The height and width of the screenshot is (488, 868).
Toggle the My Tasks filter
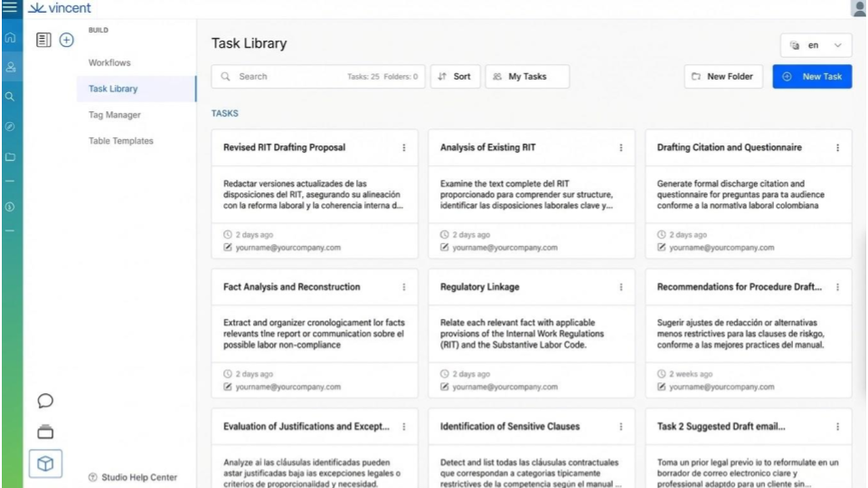(527, 77)
